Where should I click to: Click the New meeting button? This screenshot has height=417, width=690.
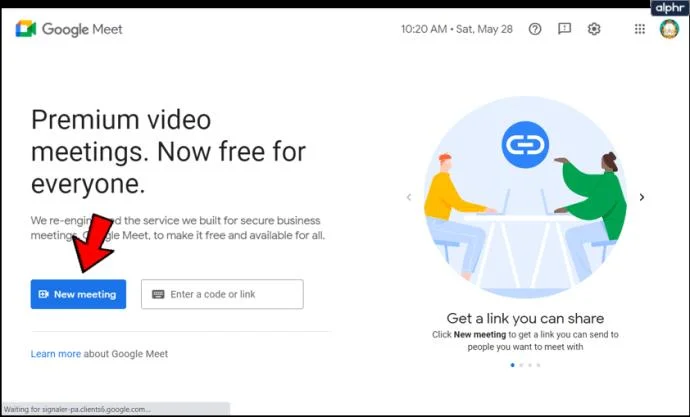(x=78, y=294)
